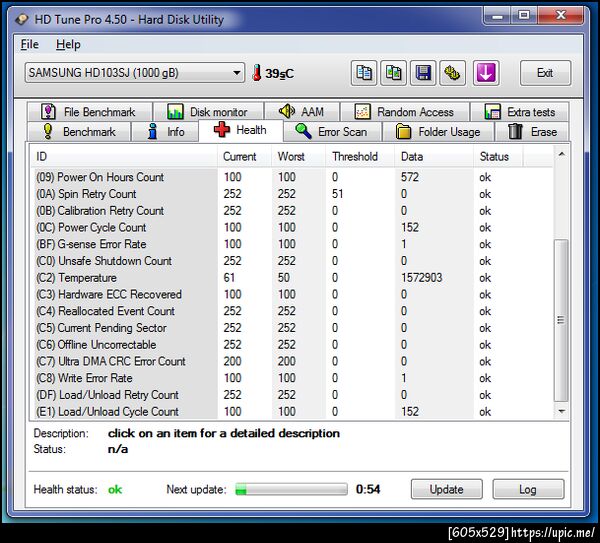Click the Status column header

[x=498, y=157]
